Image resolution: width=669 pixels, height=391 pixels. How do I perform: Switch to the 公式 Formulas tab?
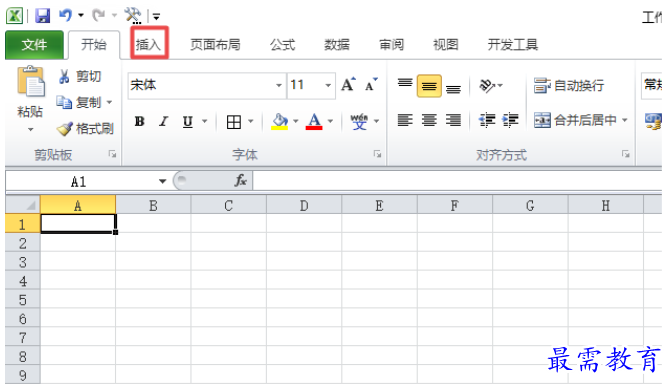click(x=282, y=44)
